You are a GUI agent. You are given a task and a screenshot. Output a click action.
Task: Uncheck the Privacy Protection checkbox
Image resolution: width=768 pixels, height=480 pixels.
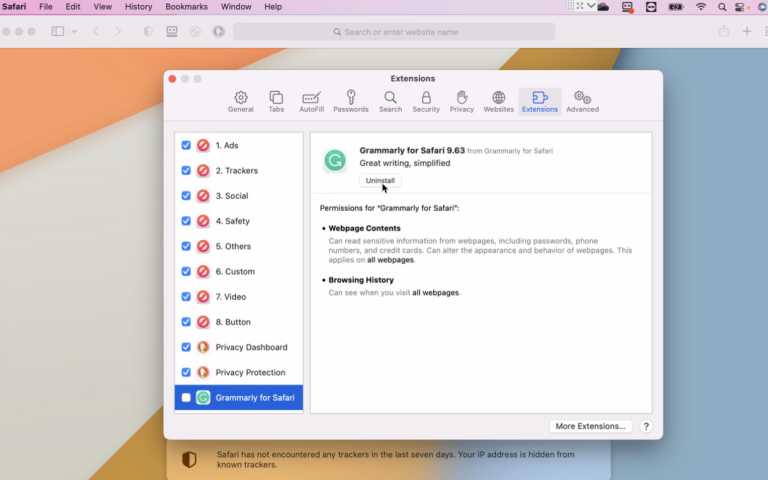coord(186,372)
